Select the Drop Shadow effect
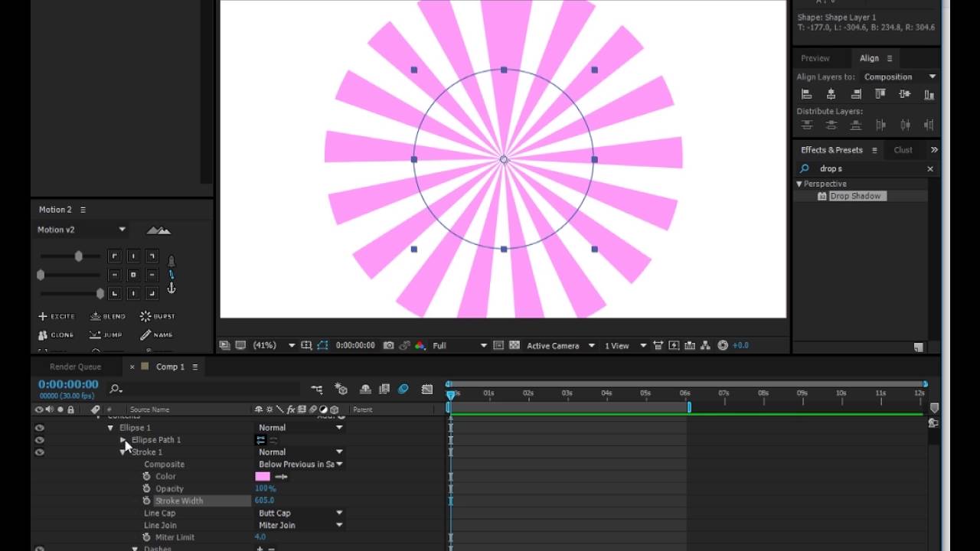The height and width of the screenshot is (551, 980). tap(855, 196)
